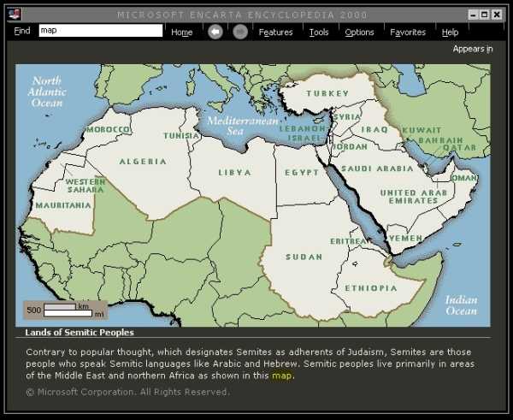Image resolution: width=513 pixels, height=420 pixels.
Task: Click the JORDAN label on map
Action: [x=350, y=146]
